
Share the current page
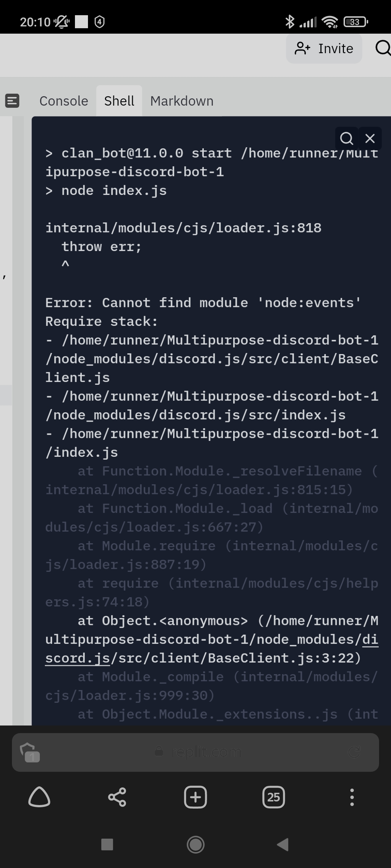click(117, 796)
